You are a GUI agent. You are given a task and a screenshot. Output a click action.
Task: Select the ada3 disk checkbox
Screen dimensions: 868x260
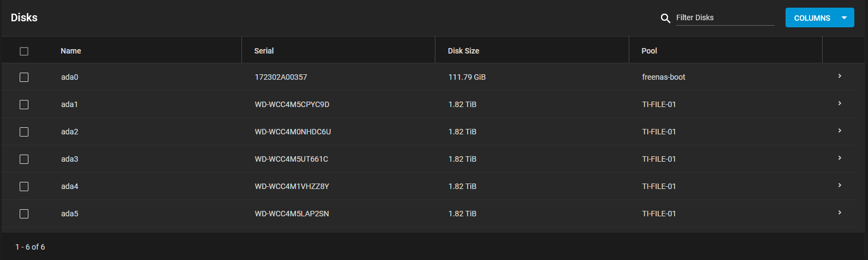click(x=24, y=159)
